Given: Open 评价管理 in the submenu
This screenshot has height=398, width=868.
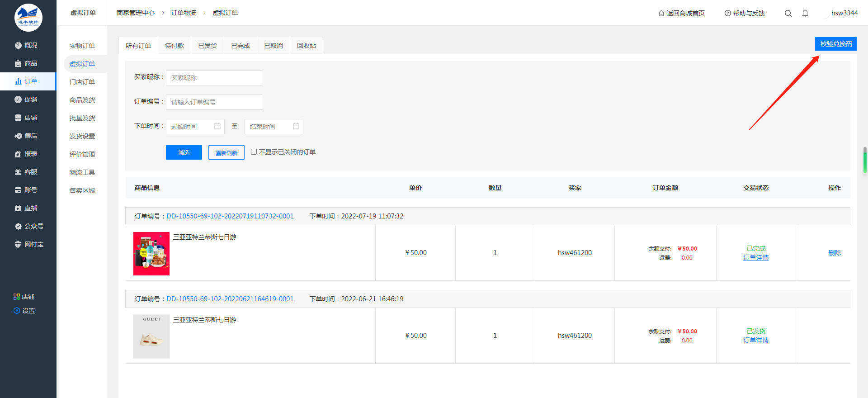Looking at the screenshot, I should tap(82, 154).
